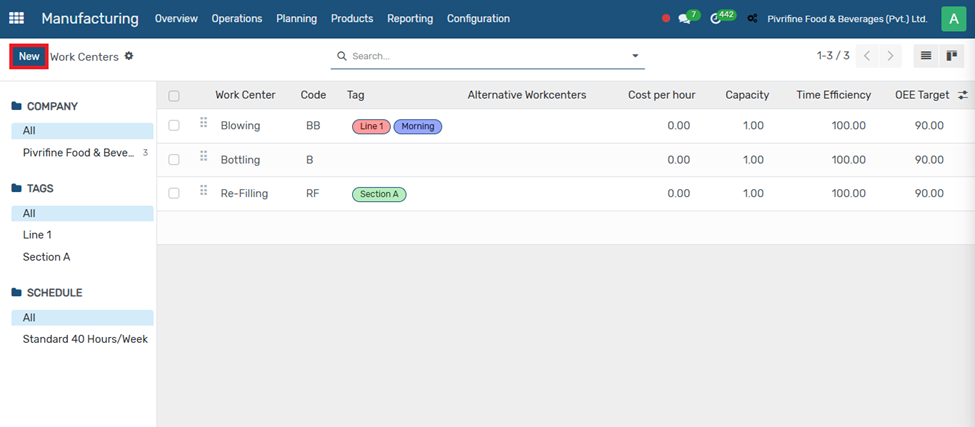Open the apps grid home menu
975x427 pixels.
(x=17, y=19)
